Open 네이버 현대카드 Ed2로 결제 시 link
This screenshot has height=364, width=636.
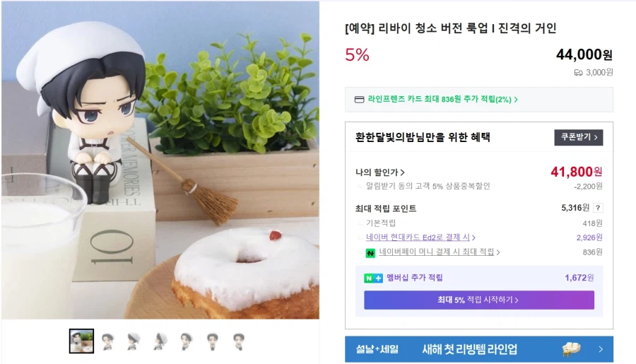[x=420, y=237]
